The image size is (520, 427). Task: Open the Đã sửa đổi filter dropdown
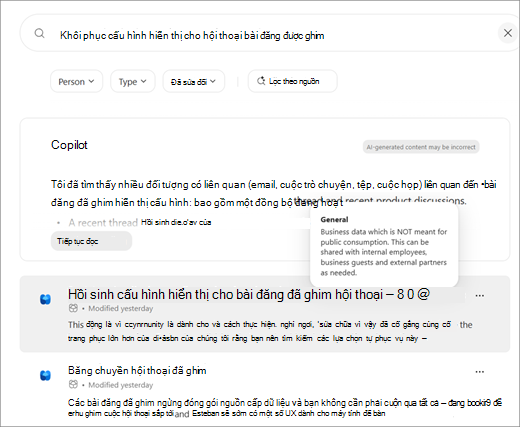[193, 81]
